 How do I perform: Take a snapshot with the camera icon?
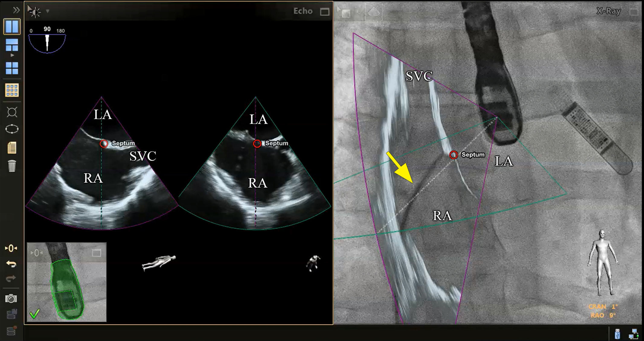(x=11, y=298)
